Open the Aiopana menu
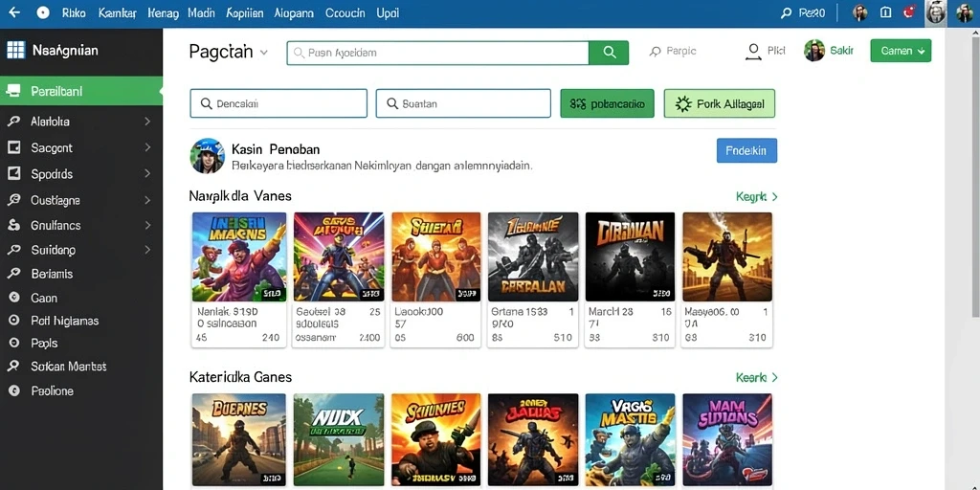 pos(293,13)
